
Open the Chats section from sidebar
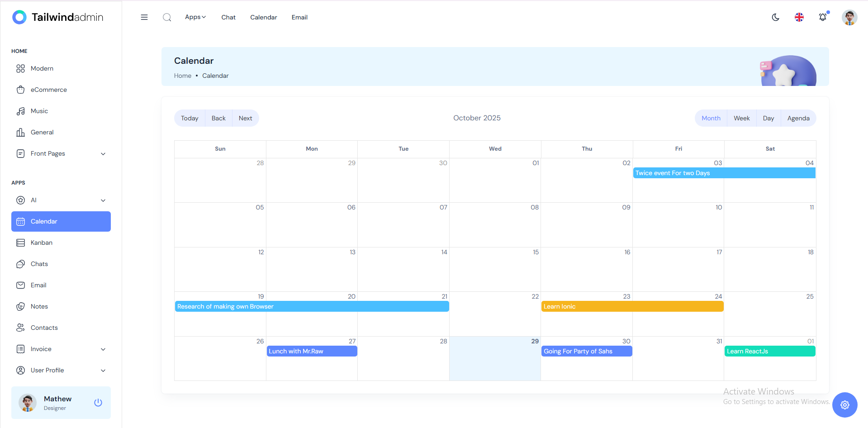(x=21, y=264)
